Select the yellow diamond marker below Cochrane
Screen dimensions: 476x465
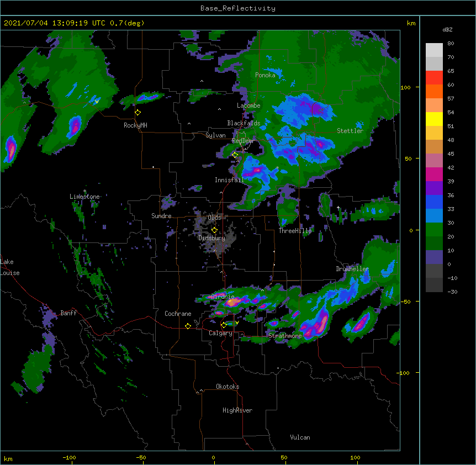[188, 326]
